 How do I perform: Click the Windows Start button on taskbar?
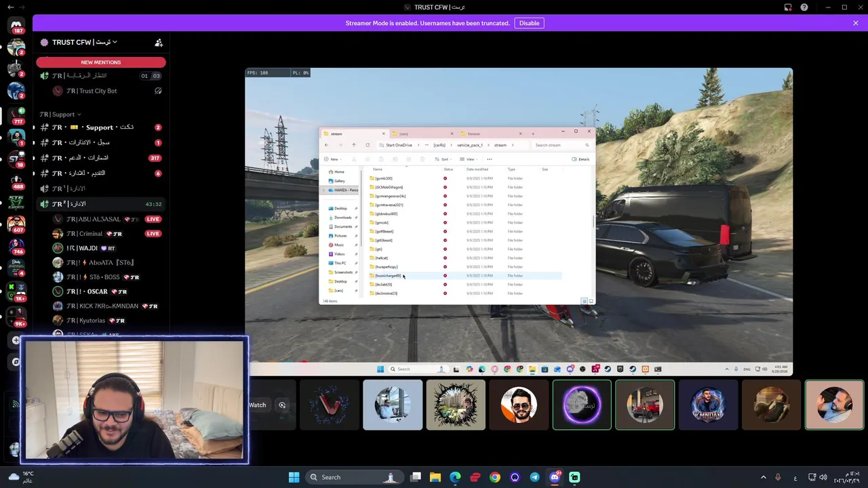(x=294, y=477)
